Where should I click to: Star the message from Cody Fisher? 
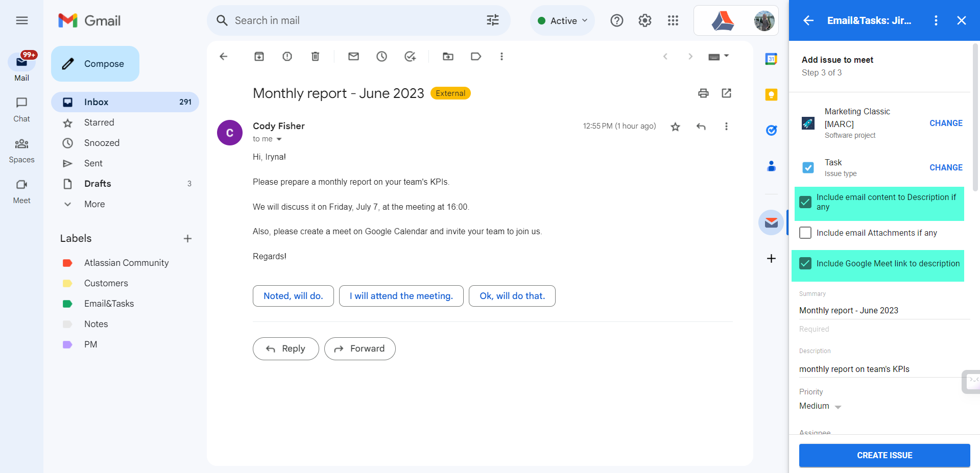(675, 127)
